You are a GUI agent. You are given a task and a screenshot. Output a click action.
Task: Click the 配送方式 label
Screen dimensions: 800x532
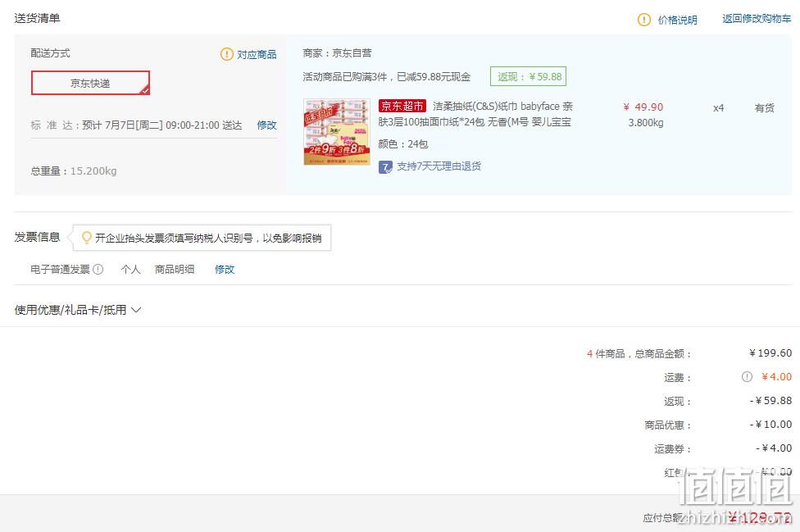coord(51,53)
